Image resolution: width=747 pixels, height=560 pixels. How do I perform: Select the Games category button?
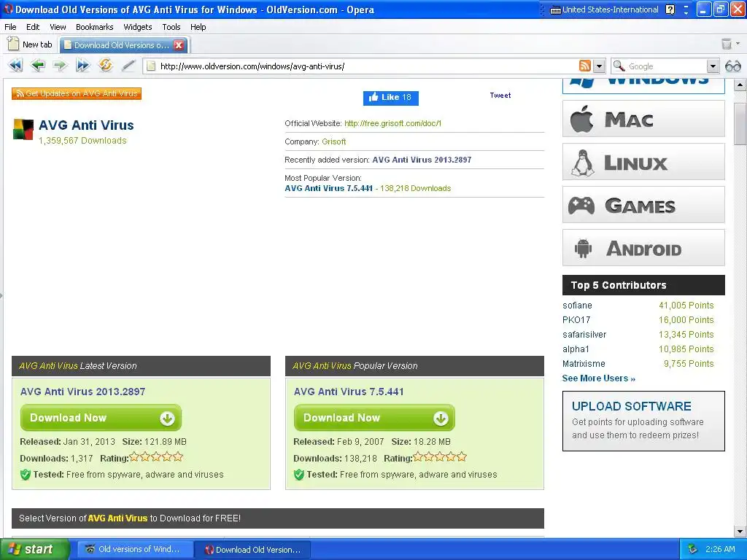pos(643,205)
